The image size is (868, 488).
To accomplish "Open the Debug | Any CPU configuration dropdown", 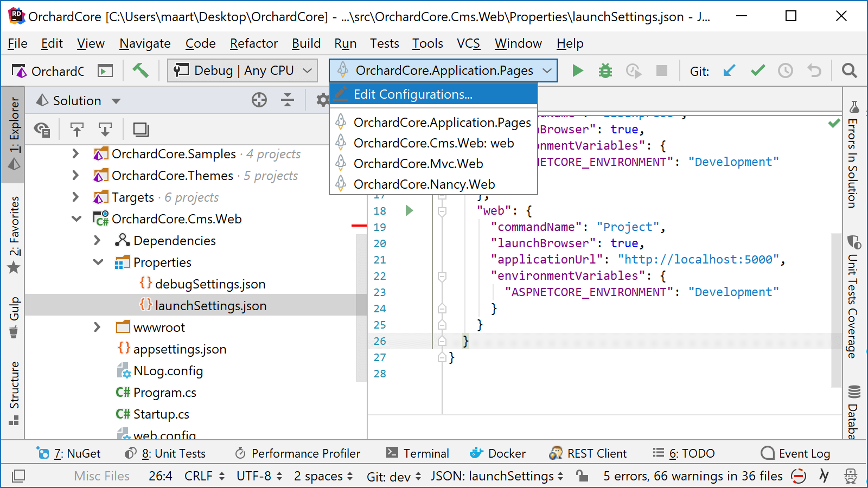I will (x=241, y=70).
